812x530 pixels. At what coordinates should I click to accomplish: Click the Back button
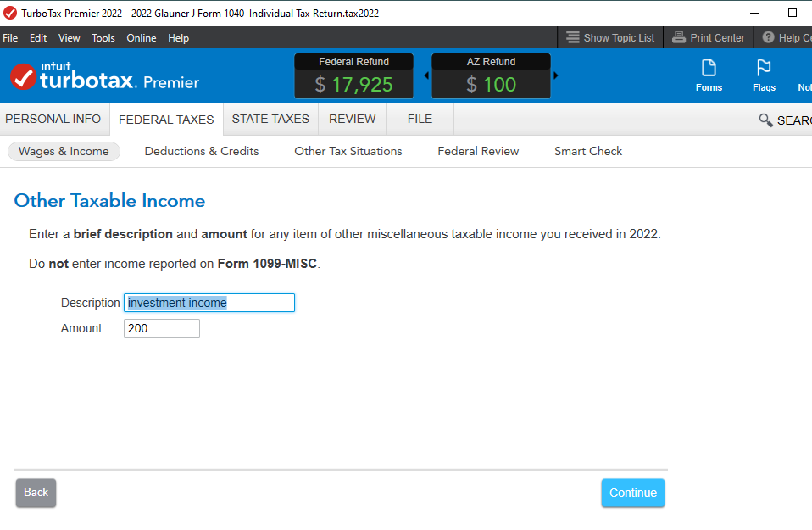coord(36,493)
